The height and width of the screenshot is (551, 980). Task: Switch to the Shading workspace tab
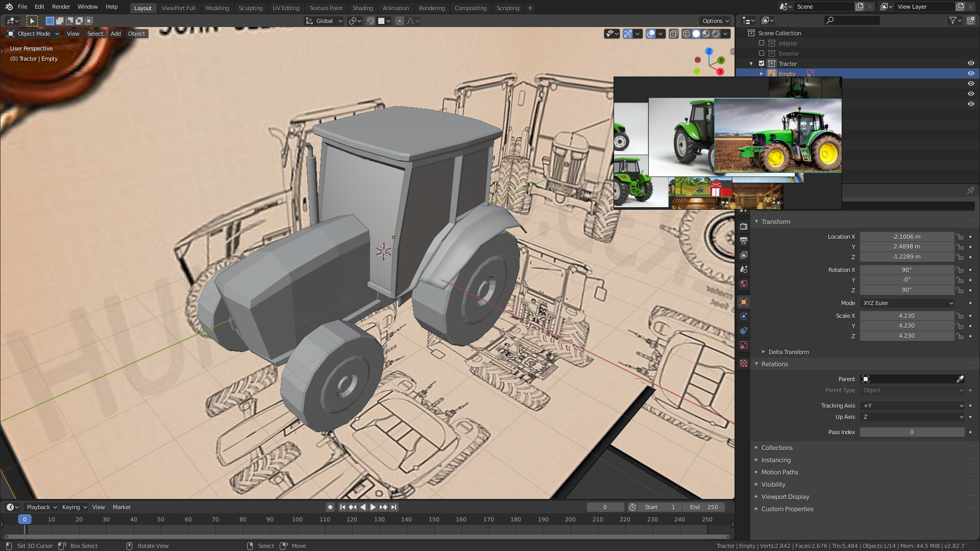click(362, 8)
